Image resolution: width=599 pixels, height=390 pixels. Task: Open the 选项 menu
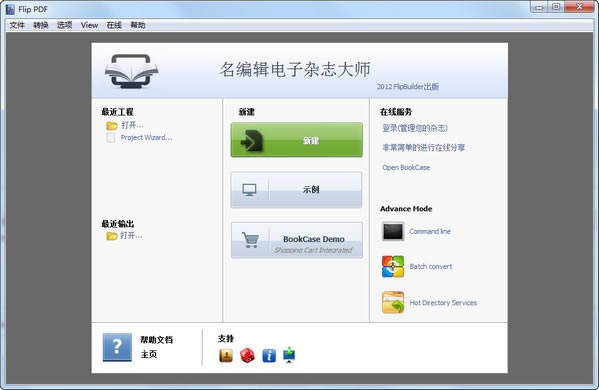64,25
